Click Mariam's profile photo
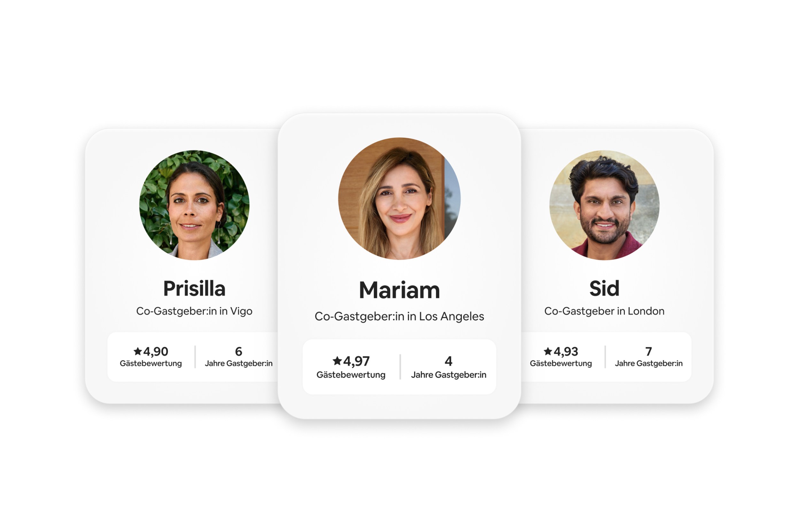Screen dimensions: 799x532 [x=399, y=199]
